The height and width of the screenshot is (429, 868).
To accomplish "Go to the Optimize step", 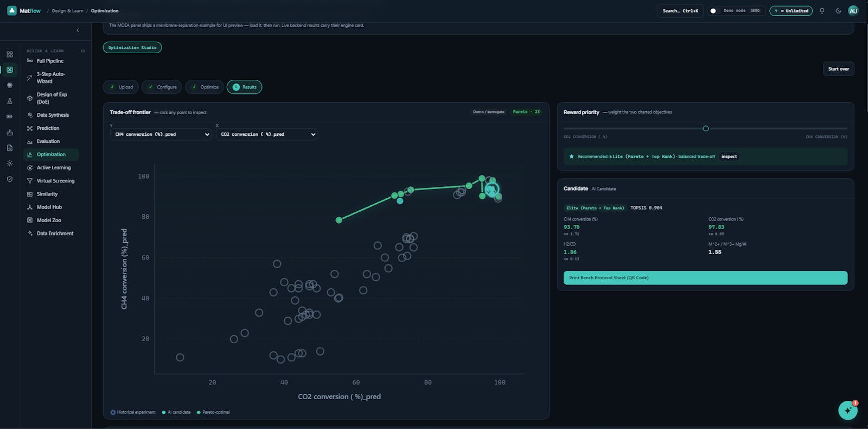I will [x=205, y=87].
